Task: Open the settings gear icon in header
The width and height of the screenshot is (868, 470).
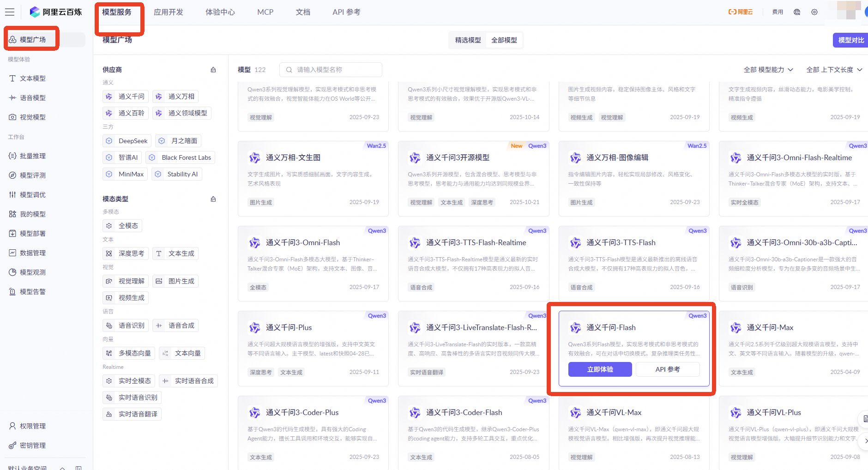Action: (x=814, y=12)
